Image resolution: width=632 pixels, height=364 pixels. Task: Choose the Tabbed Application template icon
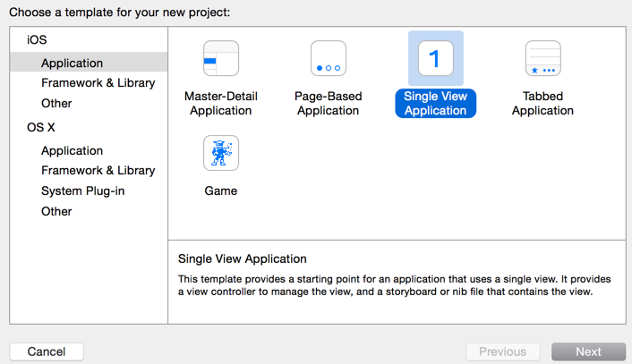tap(542, 59)
